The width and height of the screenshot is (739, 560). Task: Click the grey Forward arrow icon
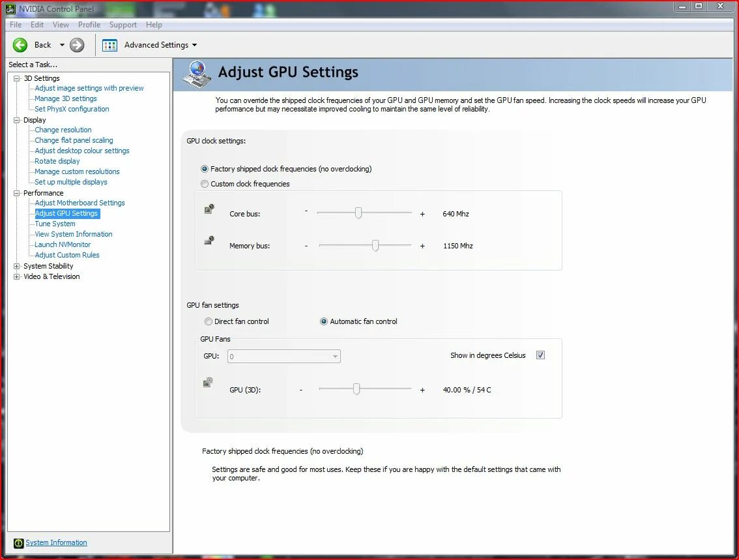coord(77,45)
